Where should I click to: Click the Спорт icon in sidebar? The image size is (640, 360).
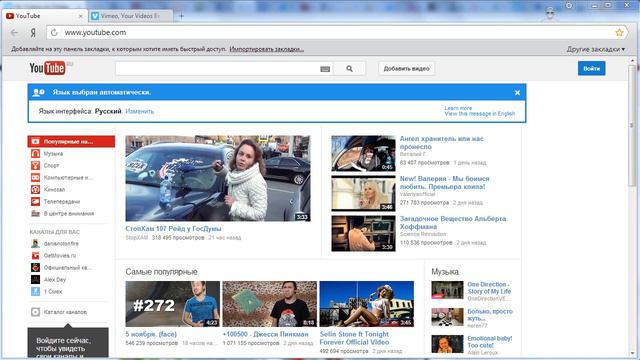(36, 165)
